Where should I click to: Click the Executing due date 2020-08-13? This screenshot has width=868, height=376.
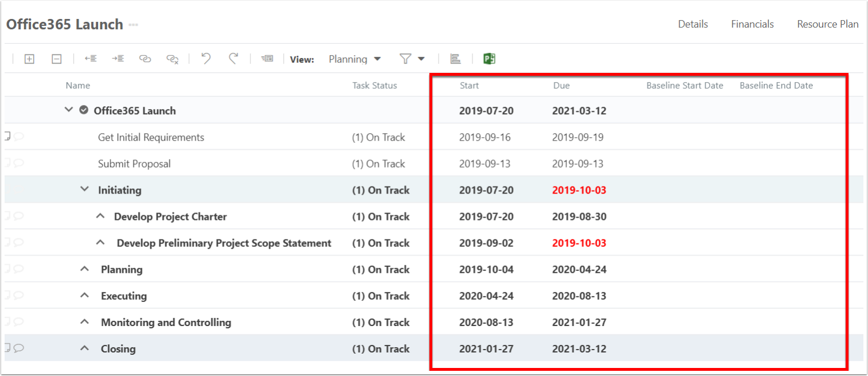click(x=579, y=296)
